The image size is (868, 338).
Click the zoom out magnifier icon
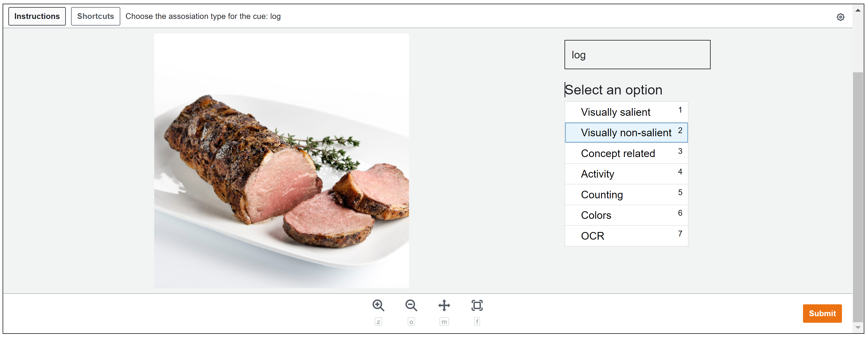point(411,305)
